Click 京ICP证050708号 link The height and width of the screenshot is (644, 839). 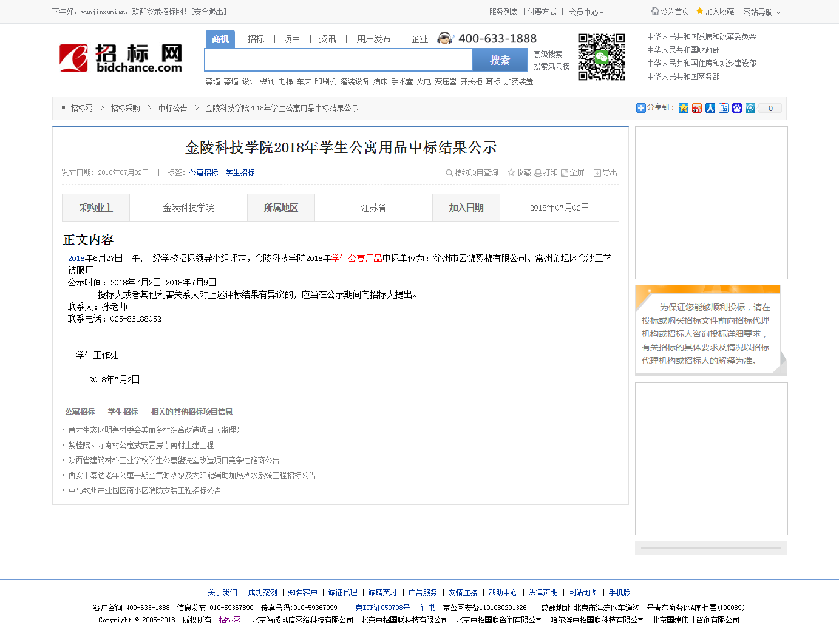(x=382, y=608)
